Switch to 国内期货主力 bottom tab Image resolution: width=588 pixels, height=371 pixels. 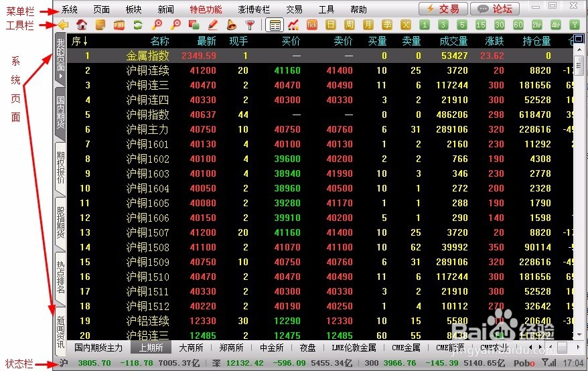click(98, 348)
